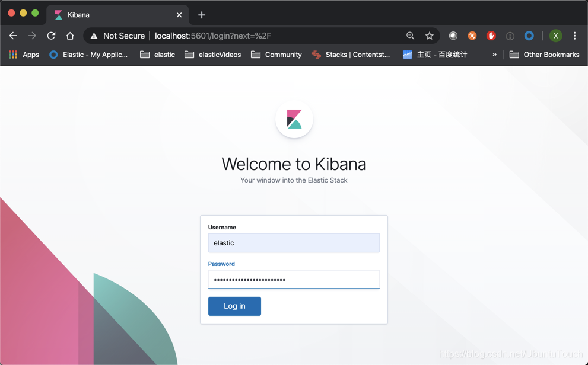The width and height of the screenshot is (588, 365).
Task: Close the Kibana tab
Action: click(179, 15)
